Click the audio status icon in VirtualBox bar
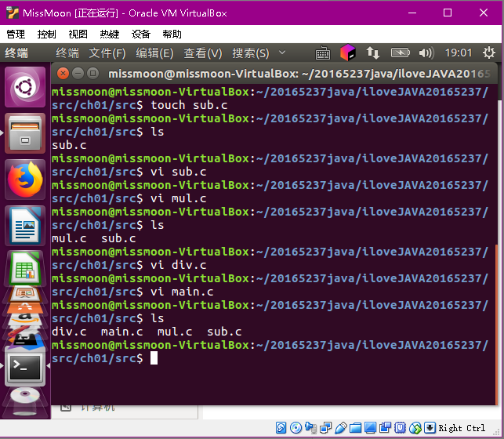The width and height of the screenshot is (504, 439). (310, 428)
